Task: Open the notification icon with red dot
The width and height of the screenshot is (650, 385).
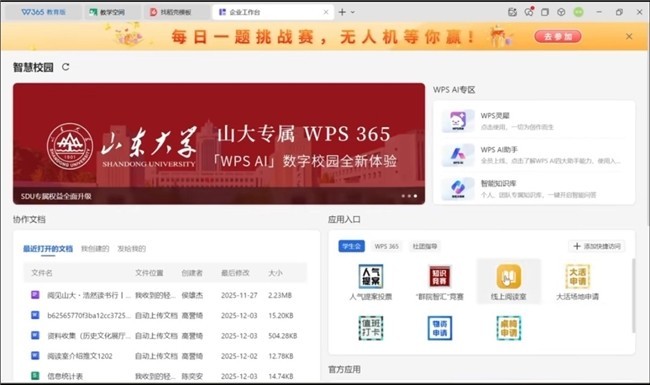Action: (x=529, y=12)
